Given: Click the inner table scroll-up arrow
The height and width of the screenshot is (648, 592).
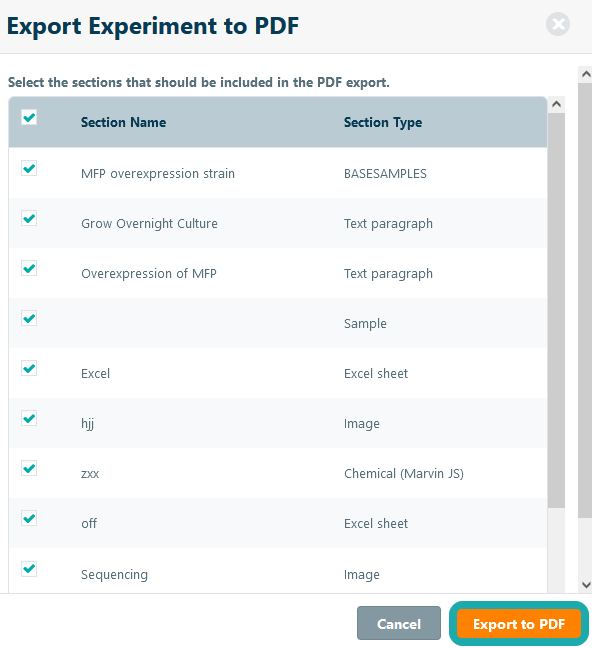Looking at the screenshot, I should [556, 104].
